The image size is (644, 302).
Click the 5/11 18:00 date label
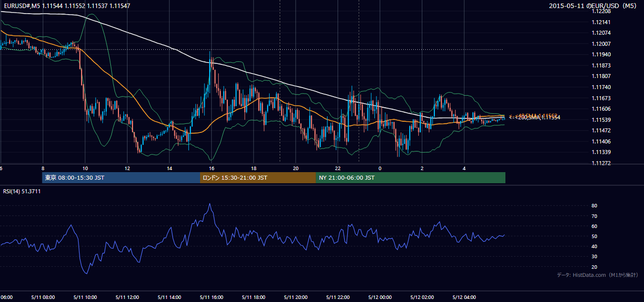click(x=253, y=297)
